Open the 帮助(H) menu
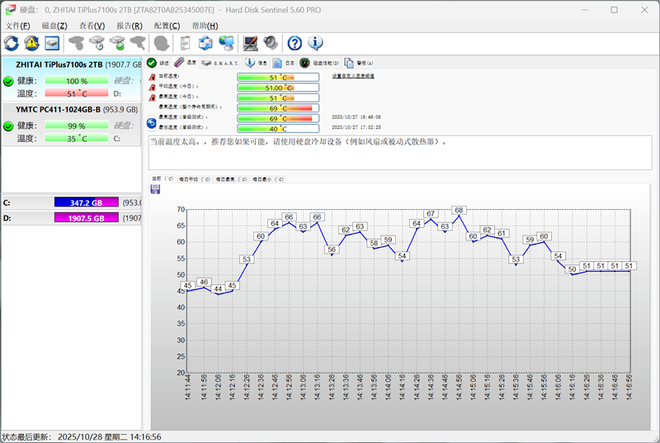This screenshot has width=660, height=443. click(204, 25)
